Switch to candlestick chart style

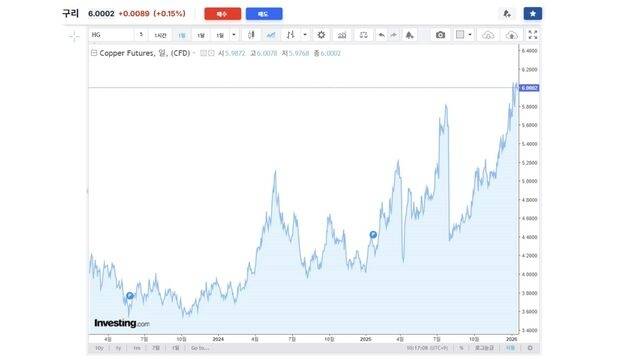(x=251, y=35)
